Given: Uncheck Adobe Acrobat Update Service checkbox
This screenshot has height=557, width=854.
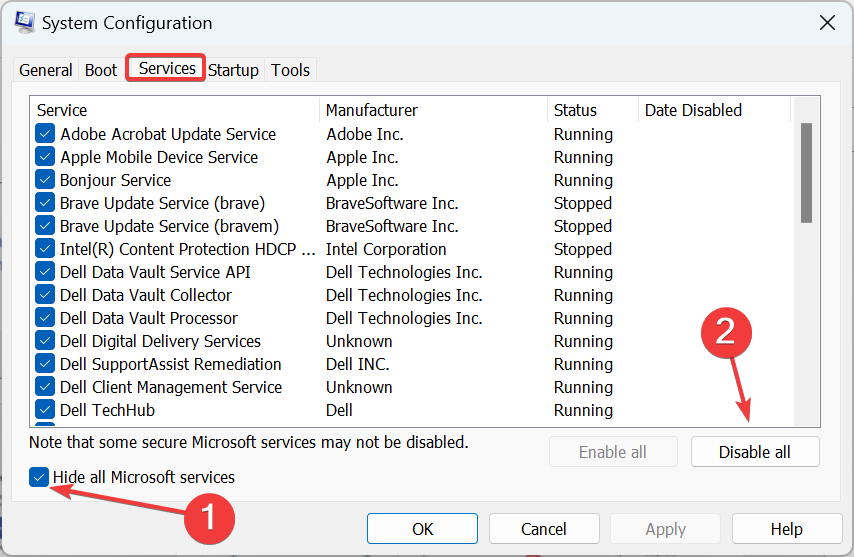Looking at the screenshot, I should point(45,134).
